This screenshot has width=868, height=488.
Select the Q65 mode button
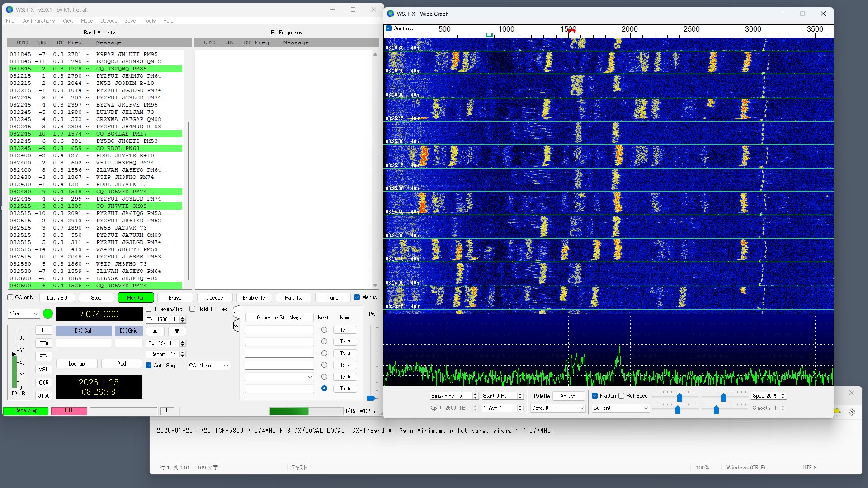click(x=43, y=382)
